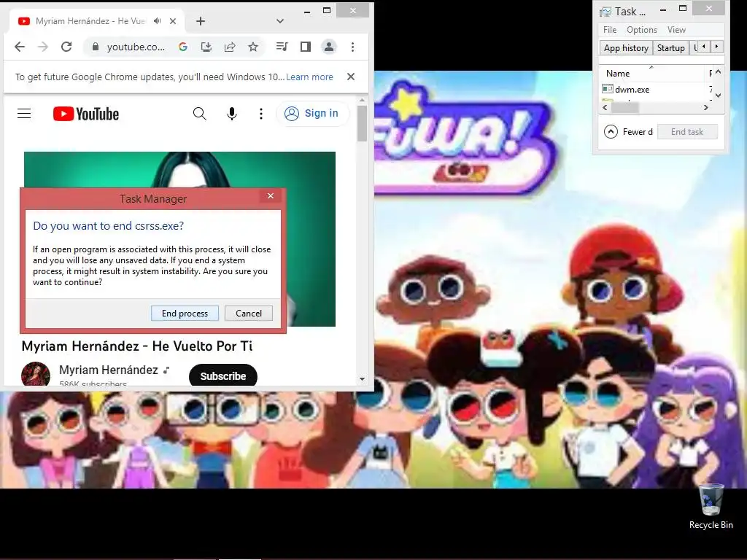Go back in Chrome

coord(20,47)
